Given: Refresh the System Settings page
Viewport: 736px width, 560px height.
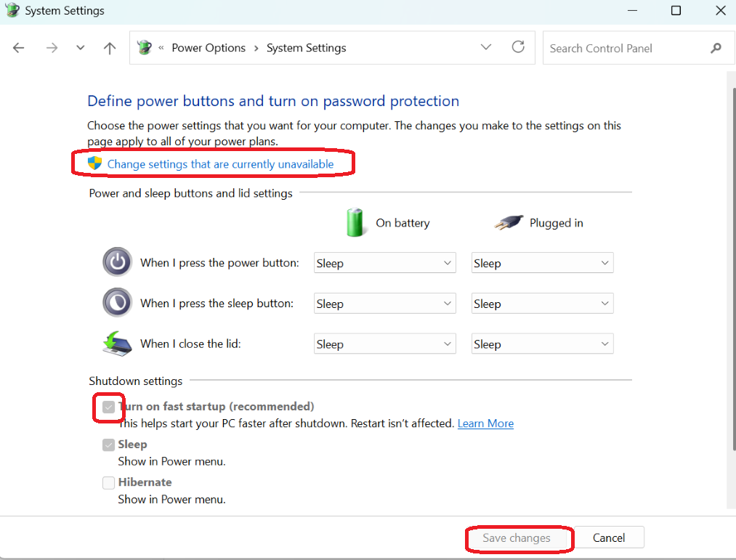Looking at the screenshot, I should [x=518, y=47].
